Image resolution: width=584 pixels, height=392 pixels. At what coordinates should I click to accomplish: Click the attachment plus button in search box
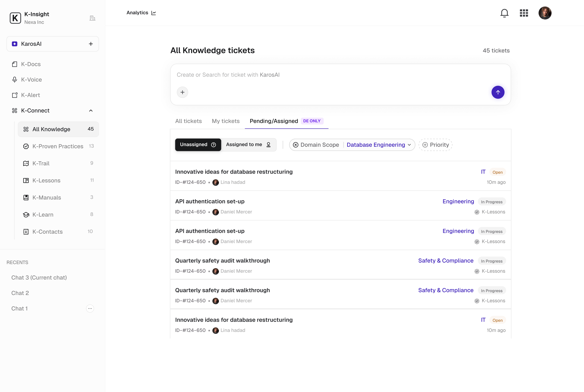182,92
